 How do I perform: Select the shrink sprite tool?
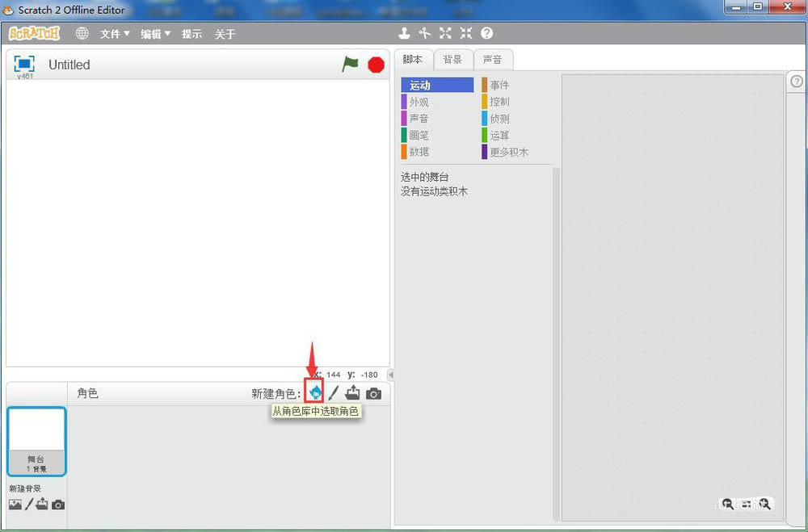(x=465, y=33)
